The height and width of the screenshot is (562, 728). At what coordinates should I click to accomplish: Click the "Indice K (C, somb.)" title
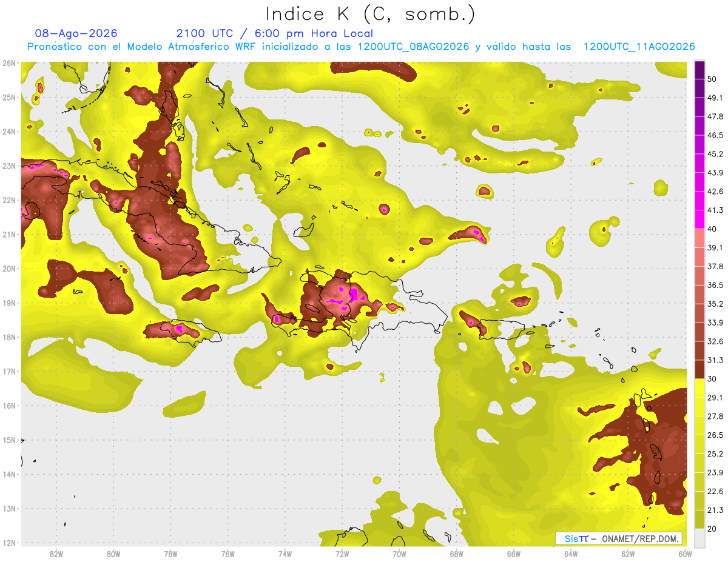pos(370,14)
